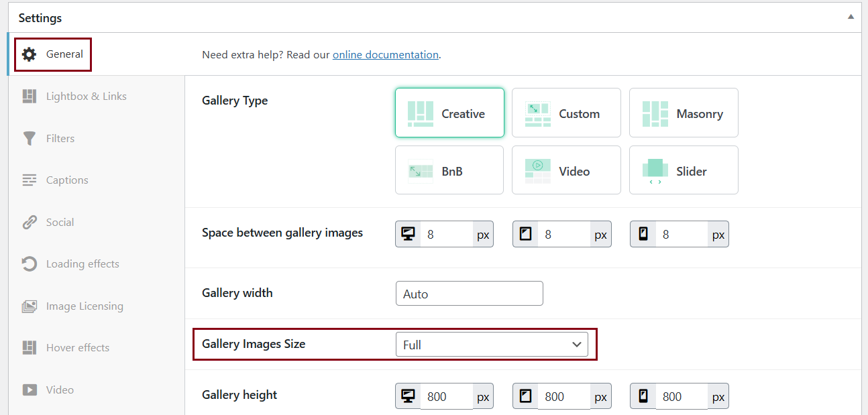868x415 pixels.
Task: Click the Hover effects icon
Action: 30,348
